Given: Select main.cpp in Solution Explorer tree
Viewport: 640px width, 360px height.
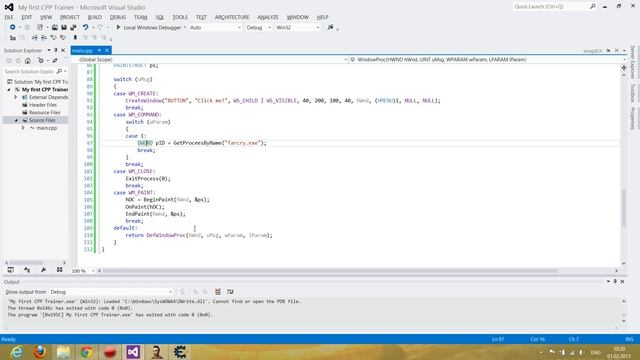Looking at the screenshot, I should (x=47, y=128).
